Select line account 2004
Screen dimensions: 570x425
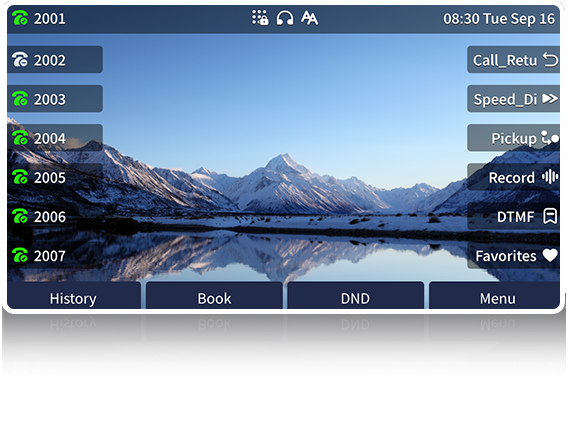(55, 138)
